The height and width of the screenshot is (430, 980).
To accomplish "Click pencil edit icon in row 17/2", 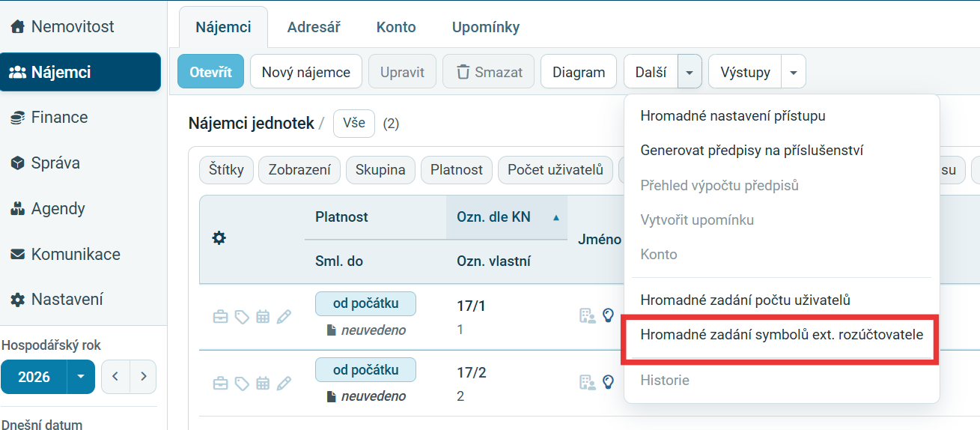I will tap(283, 384).
